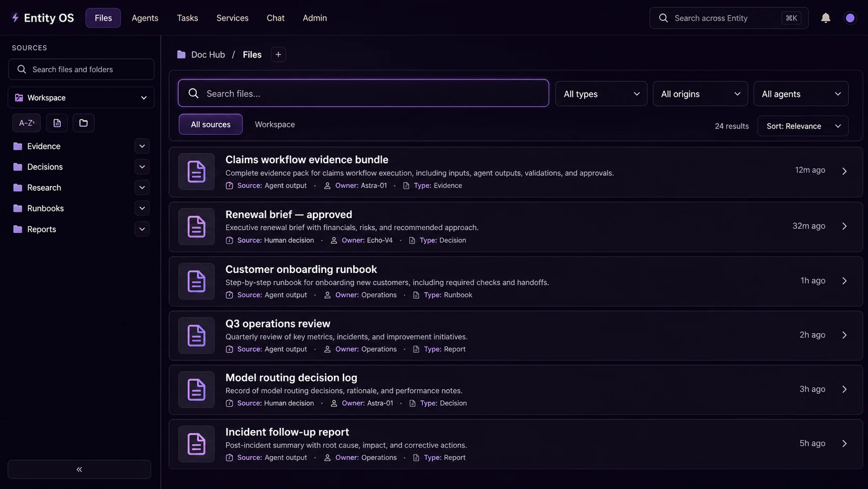The width and height of the screenshot is (868, 489).
Task: Click the file icon of Q3 operations review
Action: pyautogui.click(x=196, y=336)
